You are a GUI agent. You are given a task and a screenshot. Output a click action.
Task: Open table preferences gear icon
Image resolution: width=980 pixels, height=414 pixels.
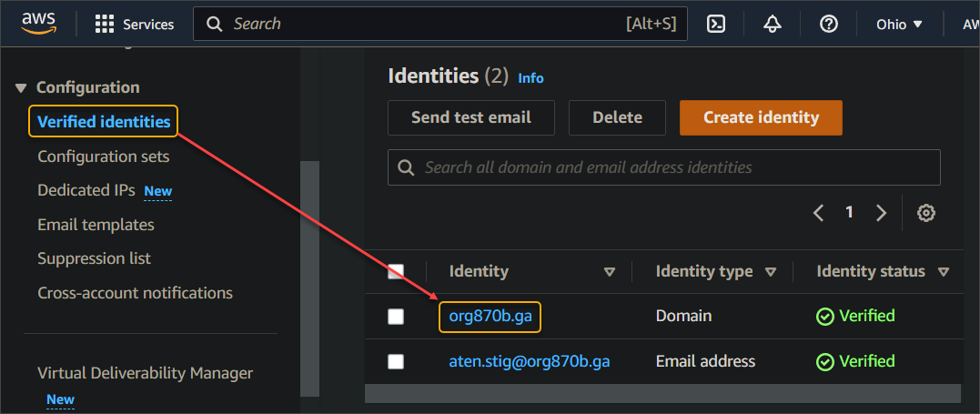(x=925, y=213)
